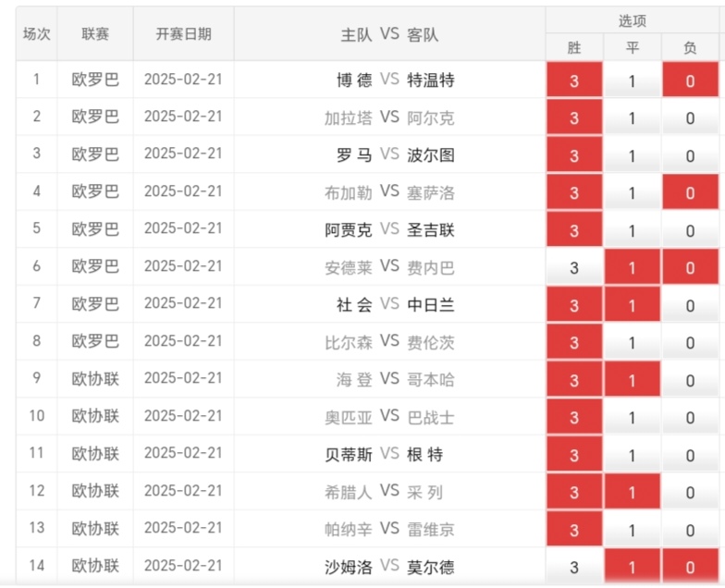Open the 帕纳辛 VS 雷维京 match link
This screenshot has height=588, width=725.
[389, 529]
